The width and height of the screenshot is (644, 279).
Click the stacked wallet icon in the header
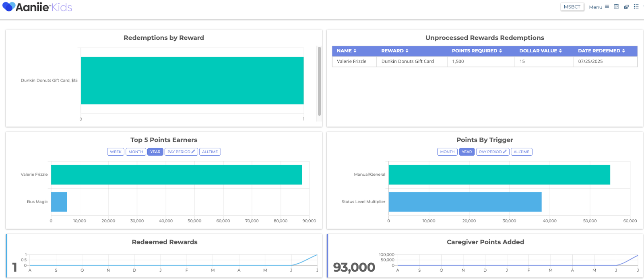[626, 7]
